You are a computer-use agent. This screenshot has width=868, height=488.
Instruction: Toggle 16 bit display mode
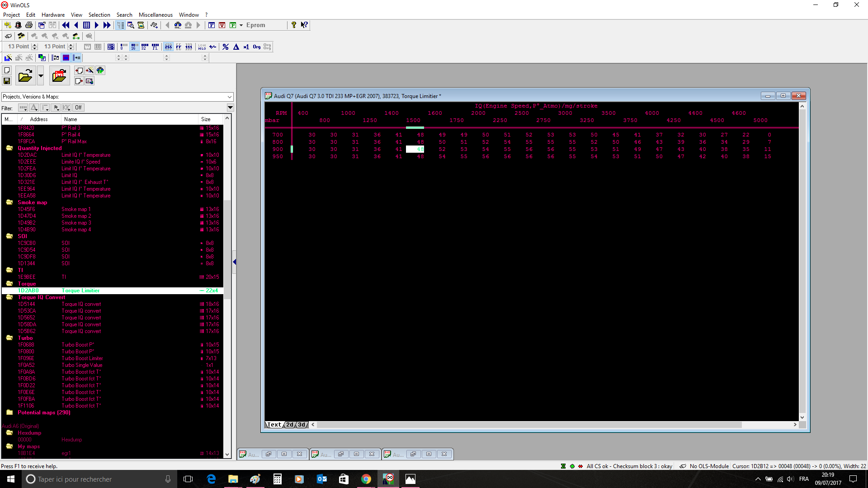(134, 47)
